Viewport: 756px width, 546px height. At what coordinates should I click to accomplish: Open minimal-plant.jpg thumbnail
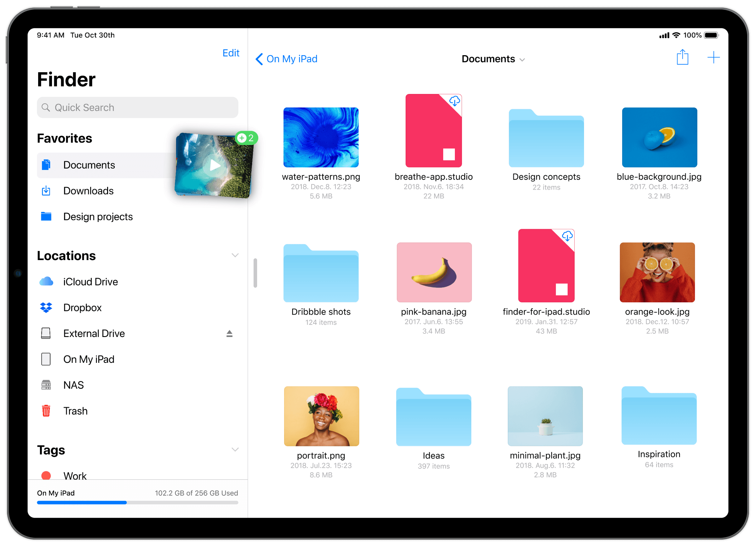[x=545, y=416]
